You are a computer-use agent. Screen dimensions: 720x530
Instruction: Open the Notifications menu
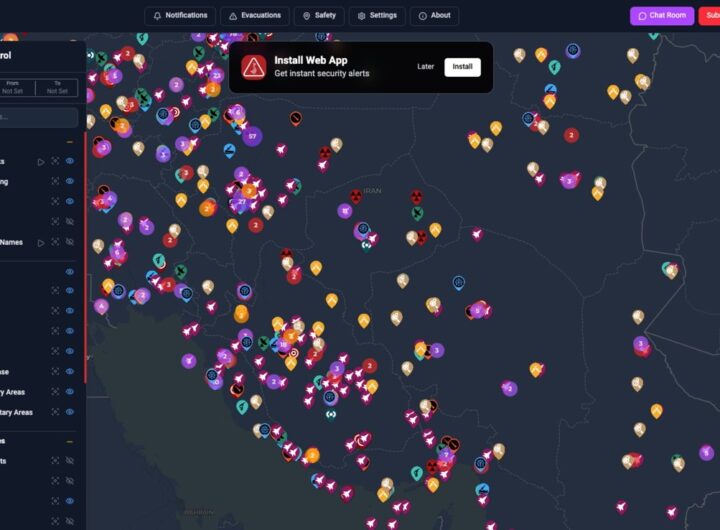pos(180,16)
